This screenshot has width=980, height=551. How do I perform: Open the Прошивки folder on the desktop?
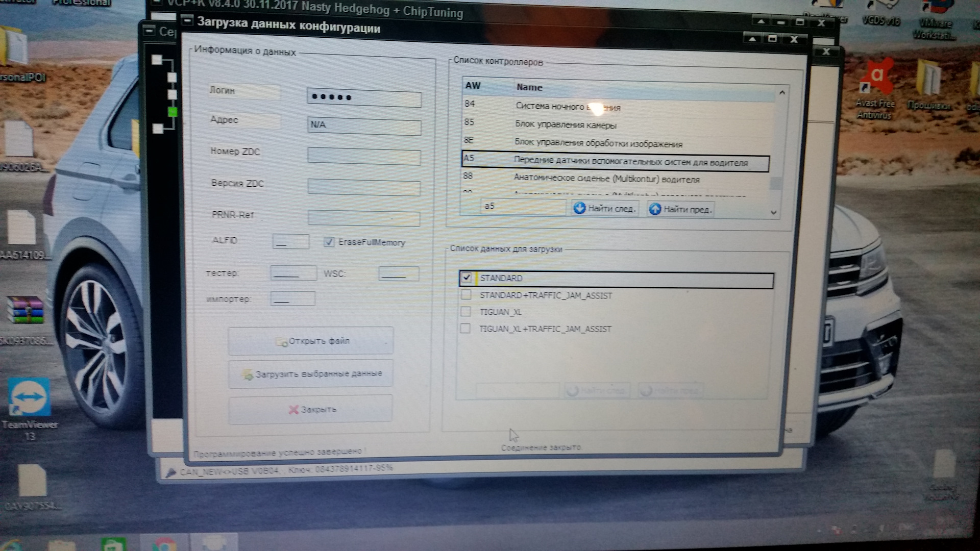click(x=929, y=85)
